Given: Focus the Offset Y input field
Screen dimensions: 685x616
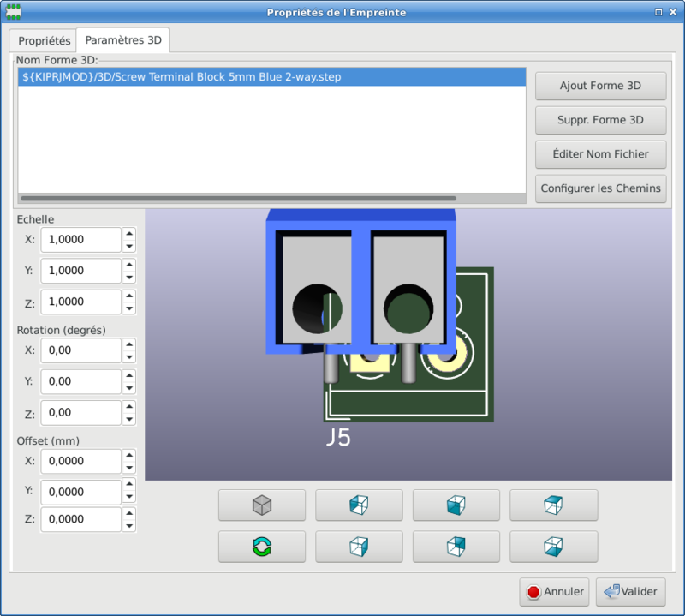Looking at the screenshot, I should click(80, 492).
